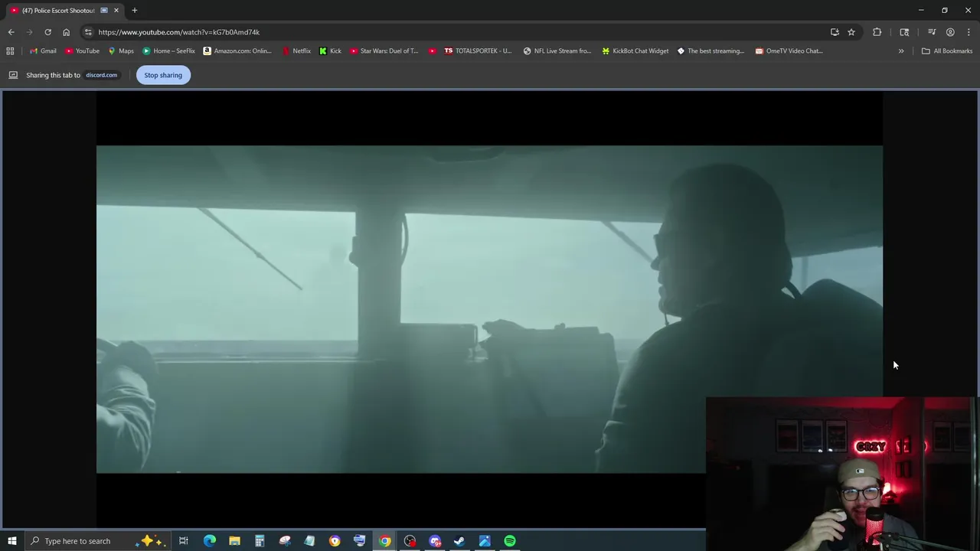This screenshot has height=551, width=980.
Task: Open the browser home page
Action: pyautogui.click(x=66, y=32)
